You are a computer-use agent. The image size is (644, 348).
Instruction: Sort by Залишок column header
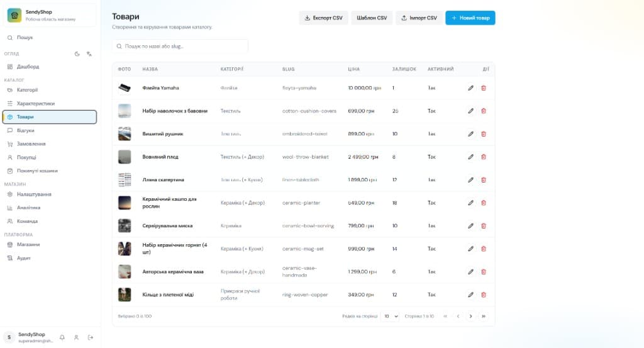pos(404,69)
